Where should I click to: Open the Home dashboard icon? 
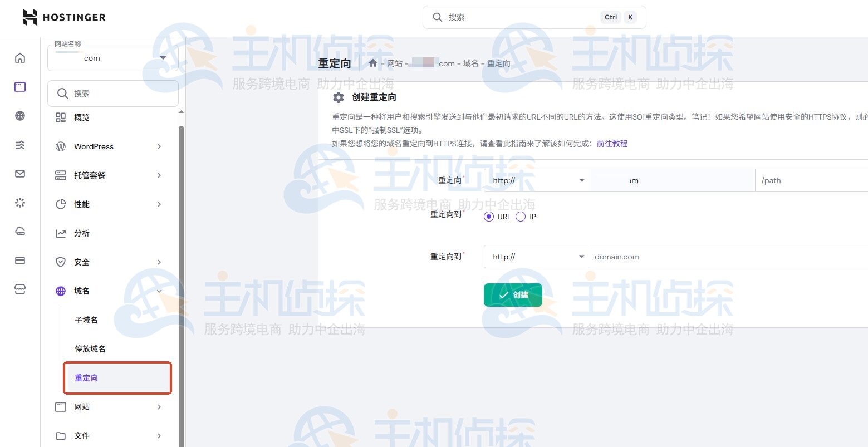tap(19, 57)
